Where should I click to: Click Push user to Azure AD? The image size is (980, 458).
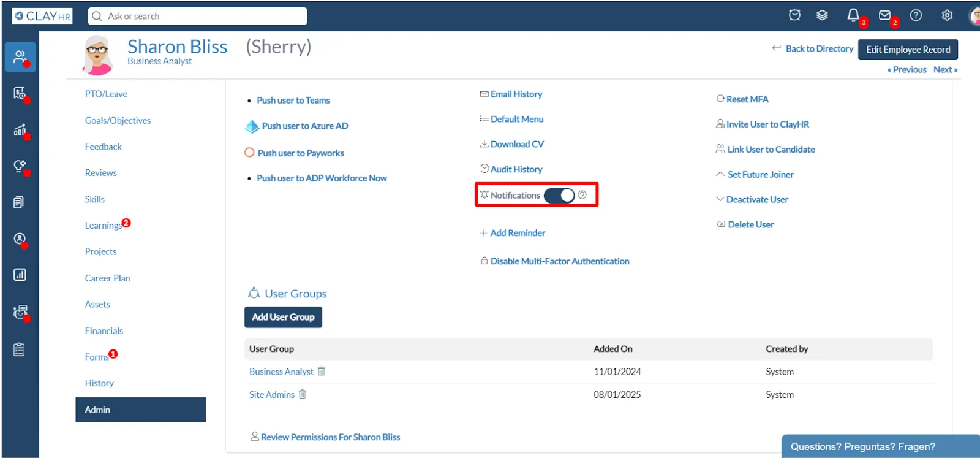(x=304, y=126)
